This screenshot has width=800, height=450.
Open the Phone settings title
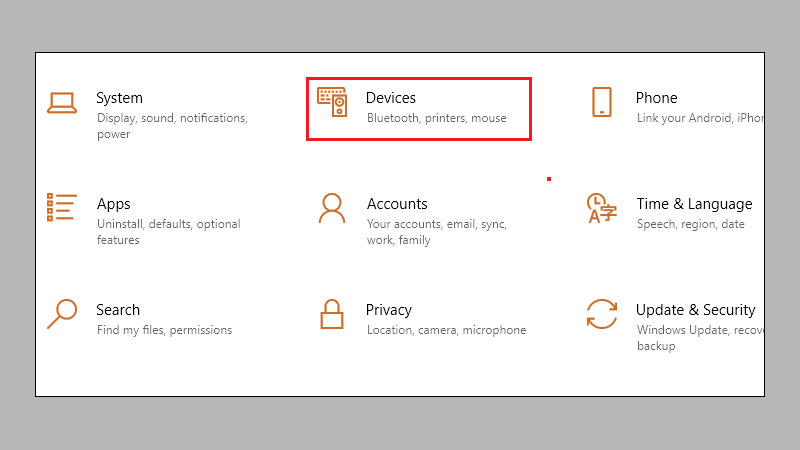click(x=657, y=98)
